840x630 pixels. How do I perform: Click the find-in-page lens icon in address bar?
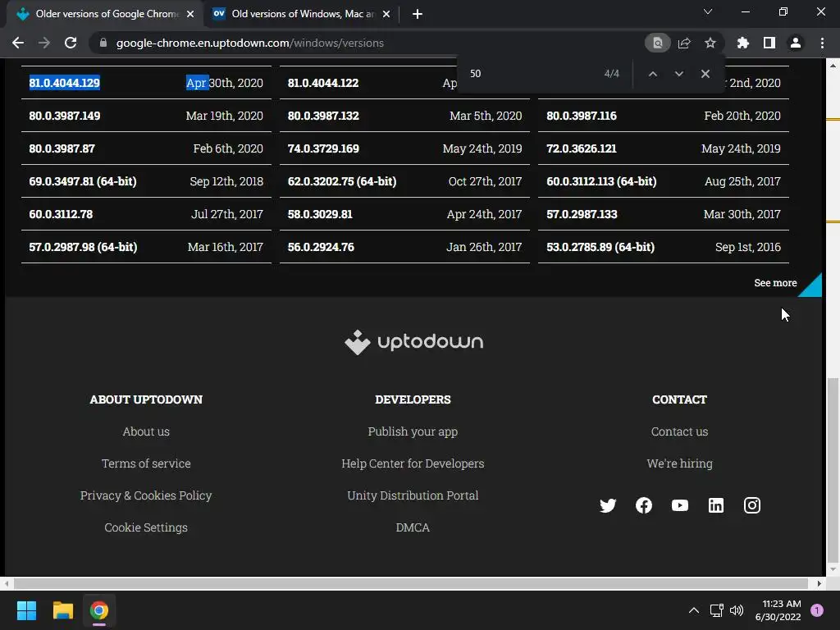(657, 43)
